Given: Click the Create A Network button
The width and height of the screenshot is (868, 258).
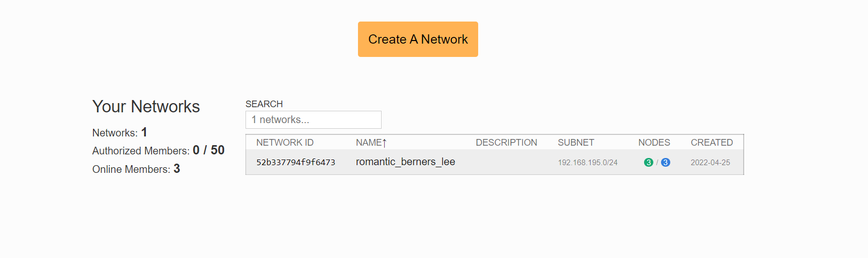Looking at the screenshot, I should pos(418,39).
